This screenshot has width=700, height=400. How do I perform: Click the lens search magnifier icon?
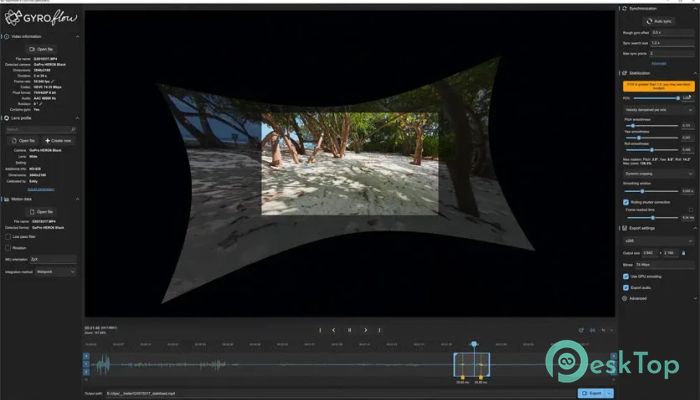(x=73, y=129)
